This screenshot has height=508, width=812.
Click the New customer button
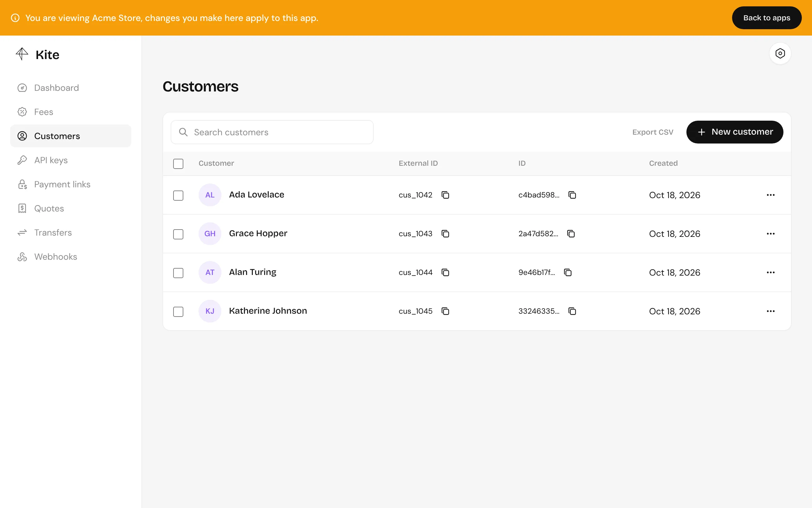pos(735,132)
